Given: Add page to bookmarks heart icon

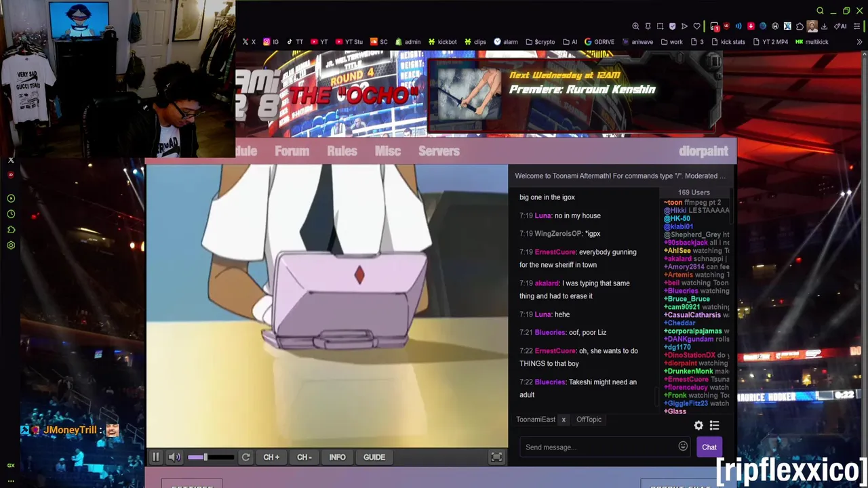Looking at the screenshot, I should 696,26.
